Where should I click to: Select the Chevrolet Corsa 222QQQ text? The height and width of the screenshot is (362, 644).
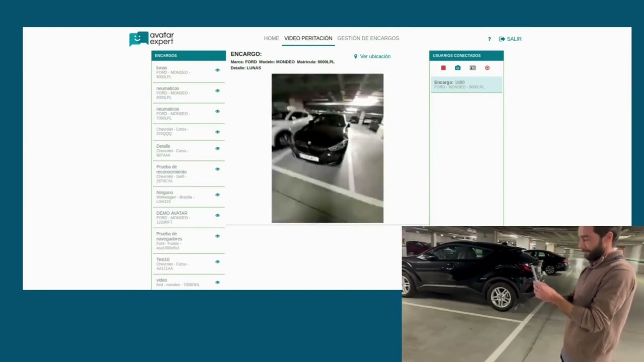tap(173, 131)
